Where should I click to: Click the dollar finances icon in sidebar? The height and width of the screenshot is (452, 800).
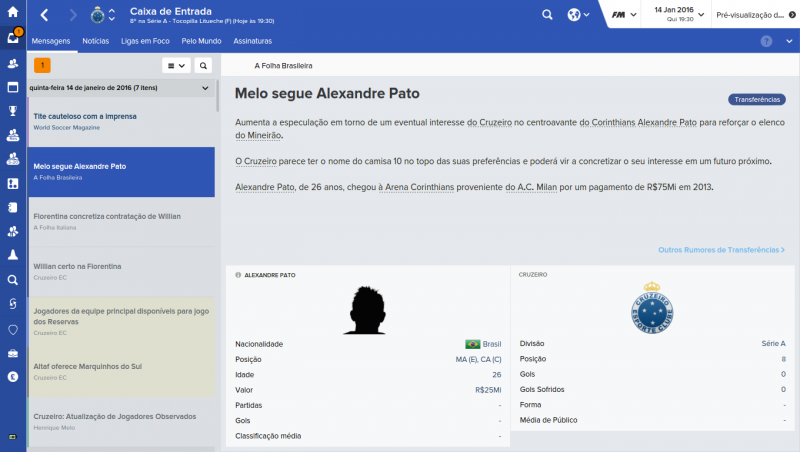(x=13, y=377)
